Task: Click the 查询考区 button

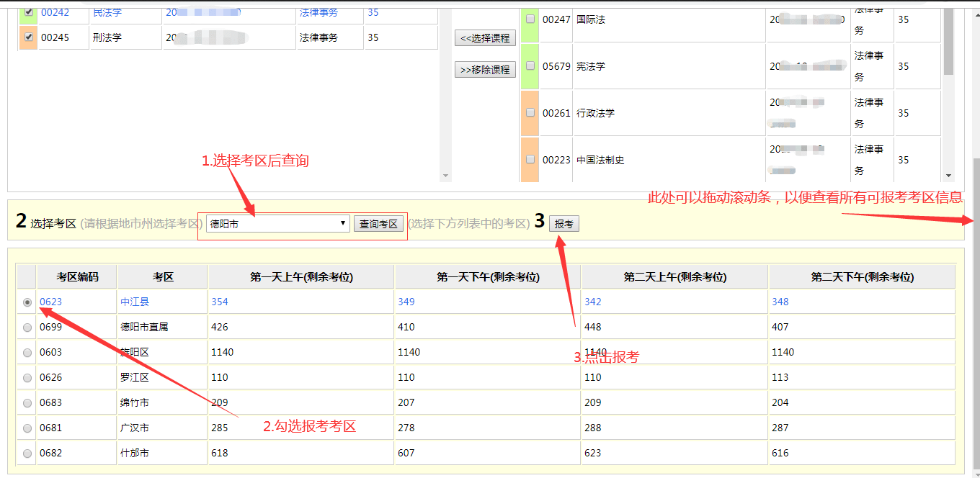Action: pyautogui.click(x=378, y=224)
